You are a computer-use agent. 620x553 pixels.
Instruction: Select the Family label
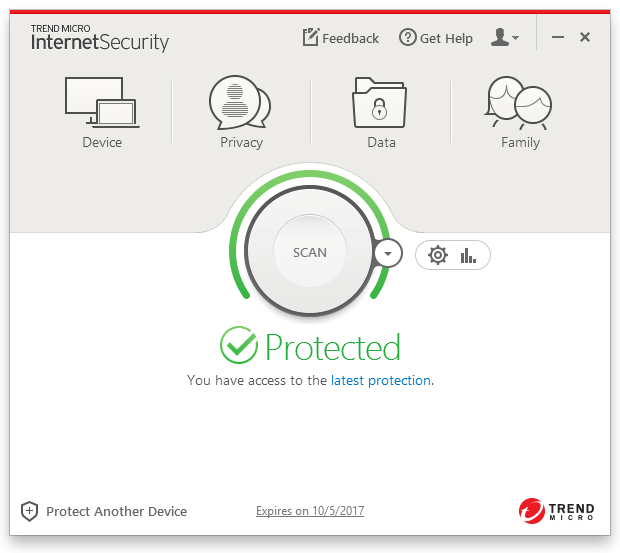pos(520,143)
